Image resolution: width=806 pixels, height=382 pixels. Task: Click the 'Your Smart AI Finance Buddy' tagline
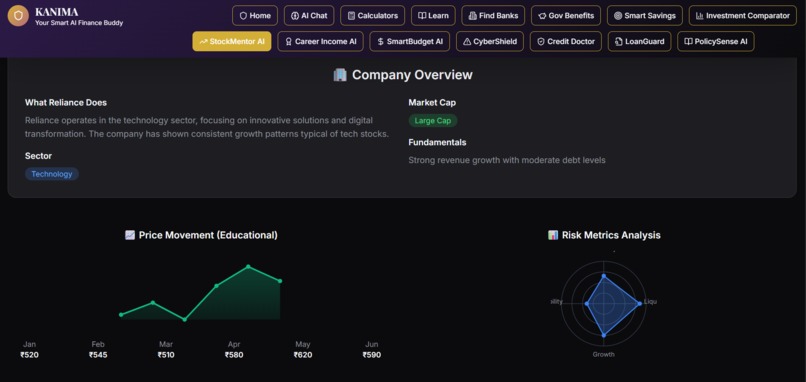[x=79, y=23]
